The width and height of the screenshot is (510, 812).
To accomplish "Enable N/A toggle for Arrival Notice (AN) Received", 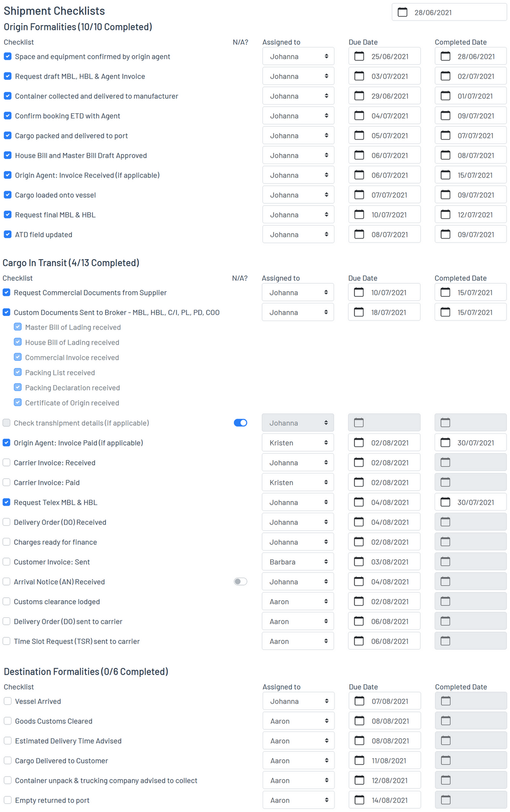I will pyautogui.click(x=240, y=582).
